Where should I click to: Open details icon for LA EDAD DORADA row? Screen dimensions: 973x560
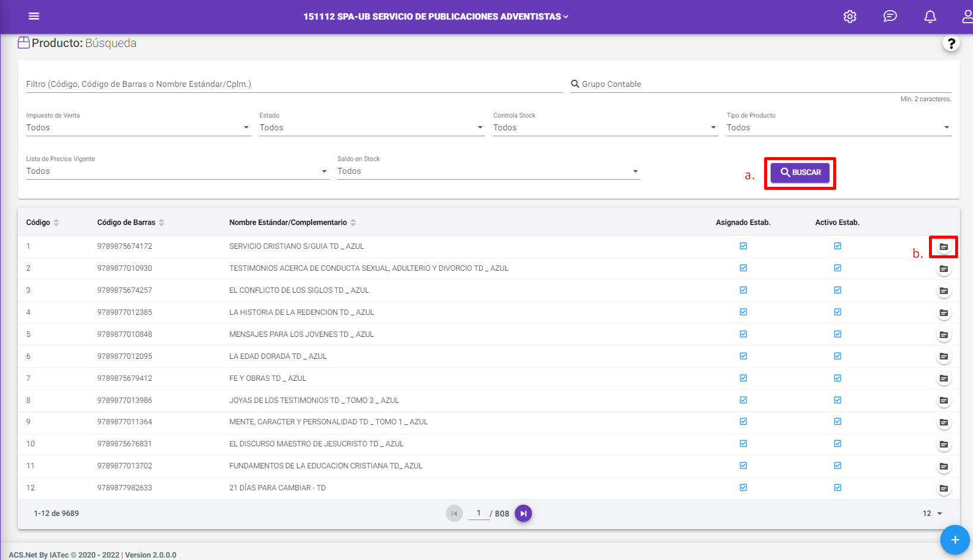click(x=944, y=357)
